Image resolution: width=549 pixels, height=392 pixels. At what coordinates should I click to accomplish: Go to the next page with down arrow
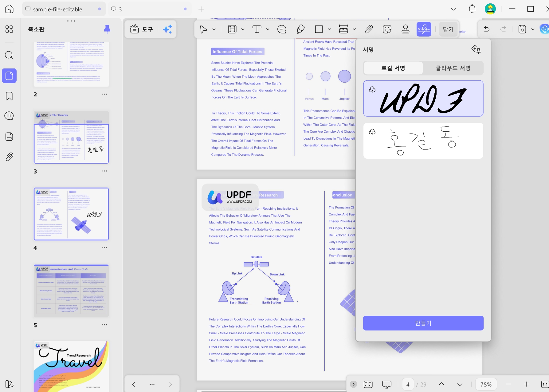(x=460, y=384)
